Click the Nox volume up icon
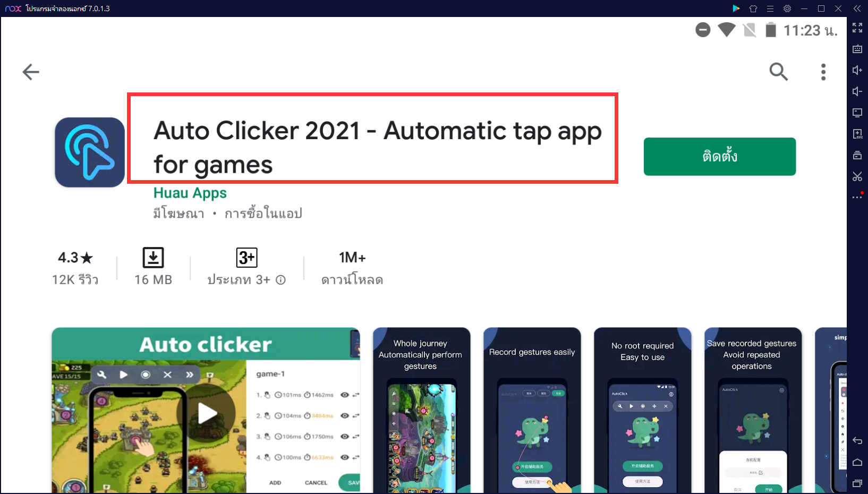Screen dimensions: 868x494 857,70
